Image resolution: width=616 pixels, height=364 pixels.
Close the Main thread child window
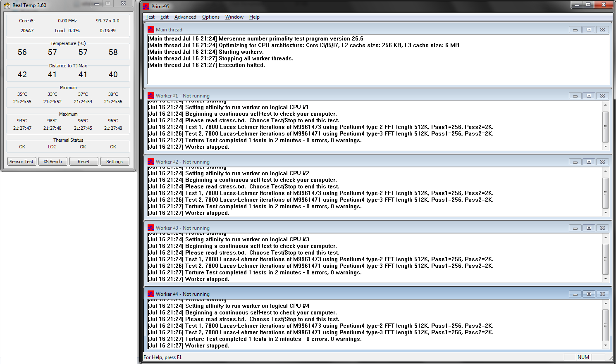point(602,30)
